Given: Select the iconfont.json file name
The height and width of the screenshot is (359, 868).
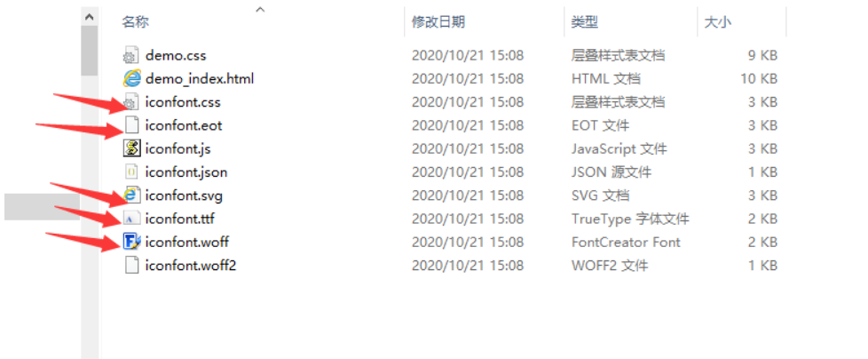Looking at the screenshot, I should point(186,172).
